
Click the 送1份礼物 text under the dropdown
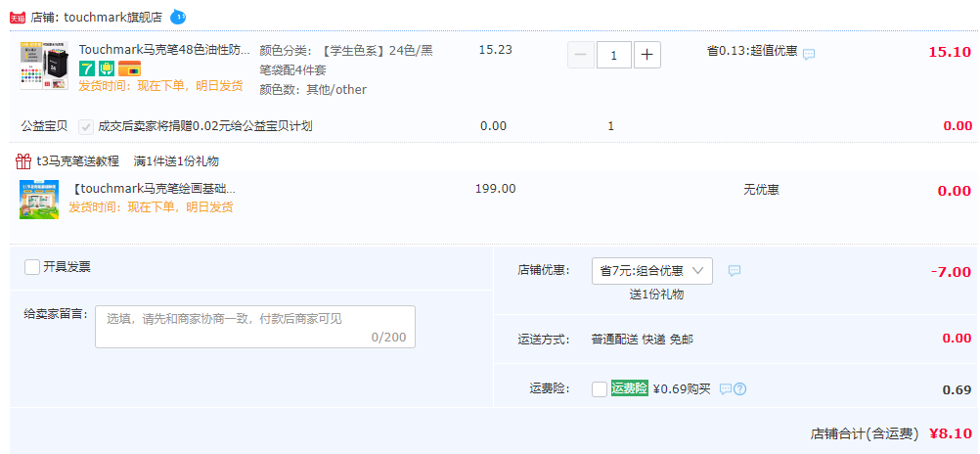coord(656,295)
